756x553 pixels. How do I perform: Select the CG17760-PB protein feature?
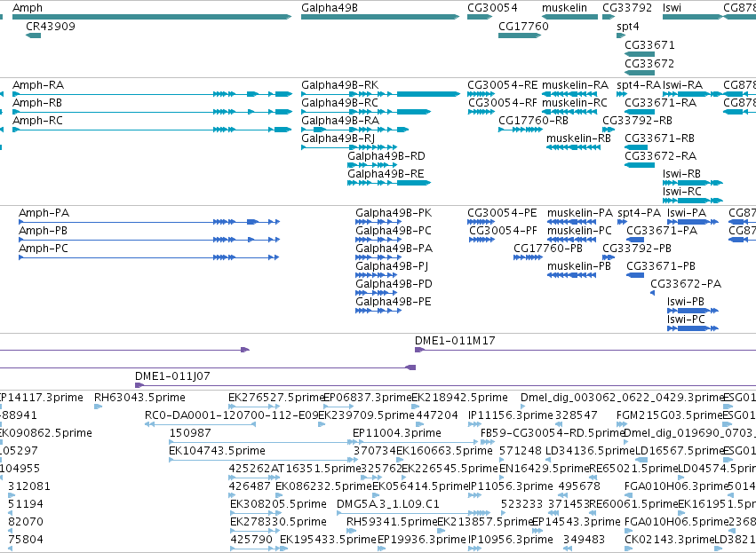[x=528, y=257]
